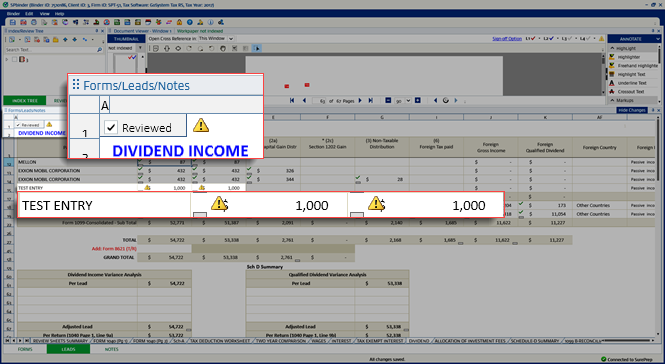Go to the first page of the document
Screen dimensions: 665x364
[x=292, y=101]
